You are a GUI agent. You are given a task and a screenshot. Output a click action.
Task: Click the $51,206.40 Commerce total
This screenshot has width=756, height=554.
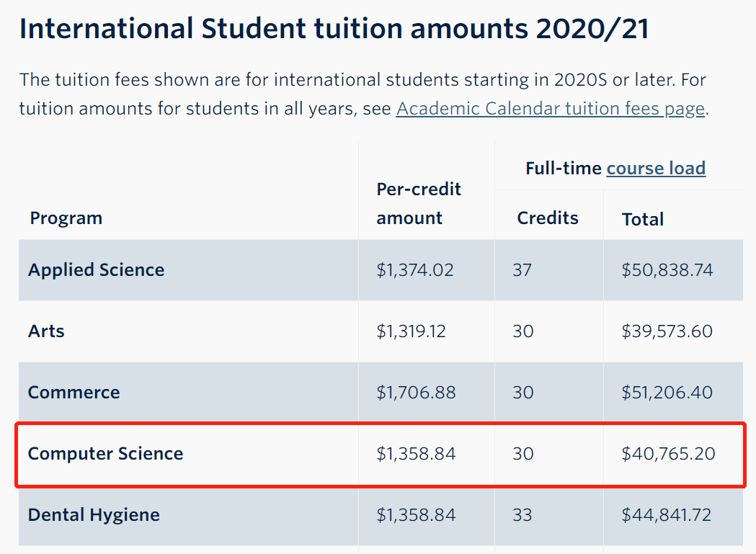coord(667,393)
